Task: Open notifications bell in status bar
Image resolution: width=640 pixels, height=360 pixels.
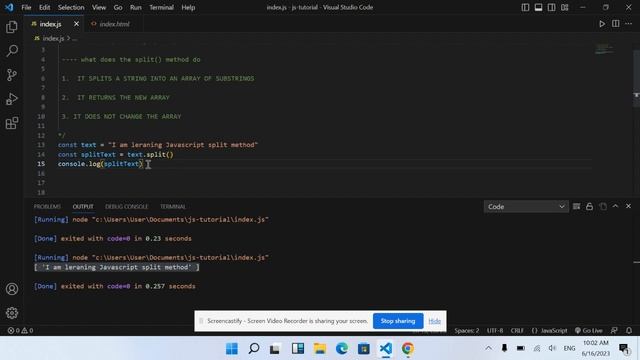Action: click(x=629, y=331)
